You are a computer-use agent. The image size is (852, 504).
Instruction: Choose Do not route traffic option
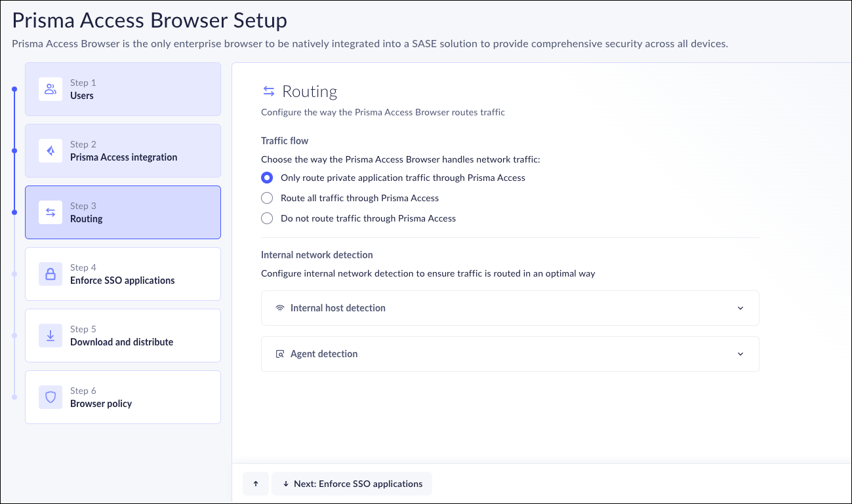(267, 218)
